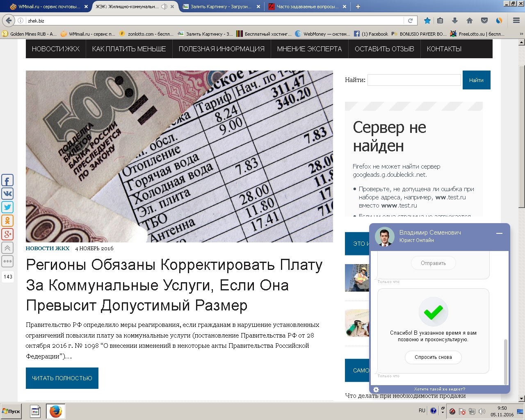
Task: Click the page vertical scrollbar down arrow
Action: point(521,398)
